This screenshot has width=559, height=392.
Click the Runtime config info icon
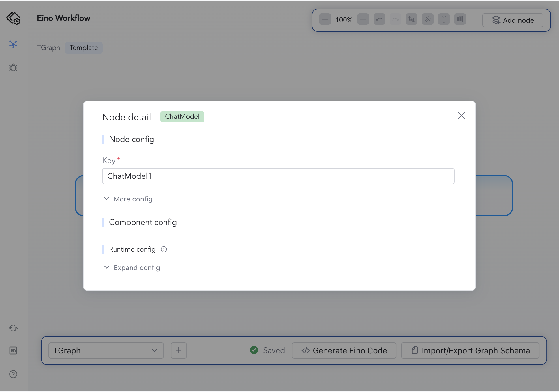point(164,249)
